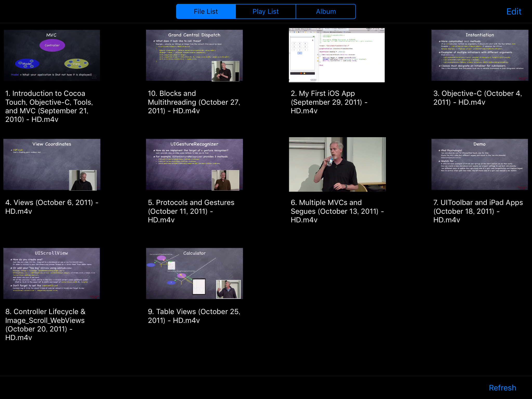Select '8. Controller Lifecycle' file title
Viewport: 532px width, 399px height.
[x=45, y=324]
